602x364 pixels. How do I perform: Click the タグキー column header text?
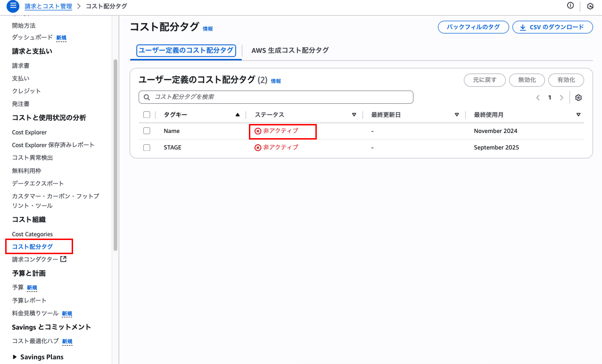click(175, 115)
